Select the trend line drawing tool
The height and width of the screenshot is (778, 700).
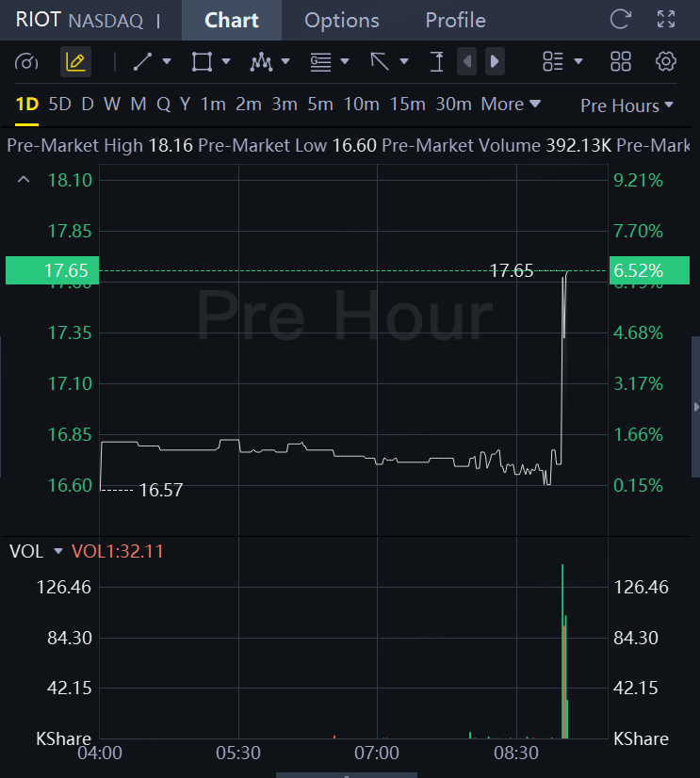coord(142,62)
